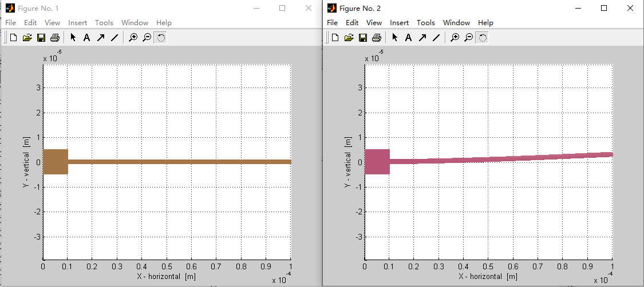This screenshot has width=644, height=287.
Task: Activate Zoom Out tool in Figure No. 1
Action: 147,38
